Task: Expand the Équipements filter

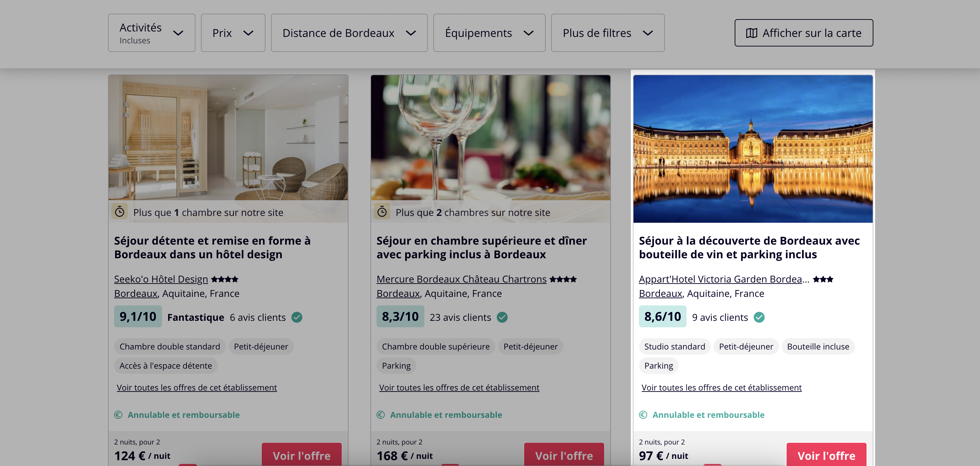Action: [489, 33]
